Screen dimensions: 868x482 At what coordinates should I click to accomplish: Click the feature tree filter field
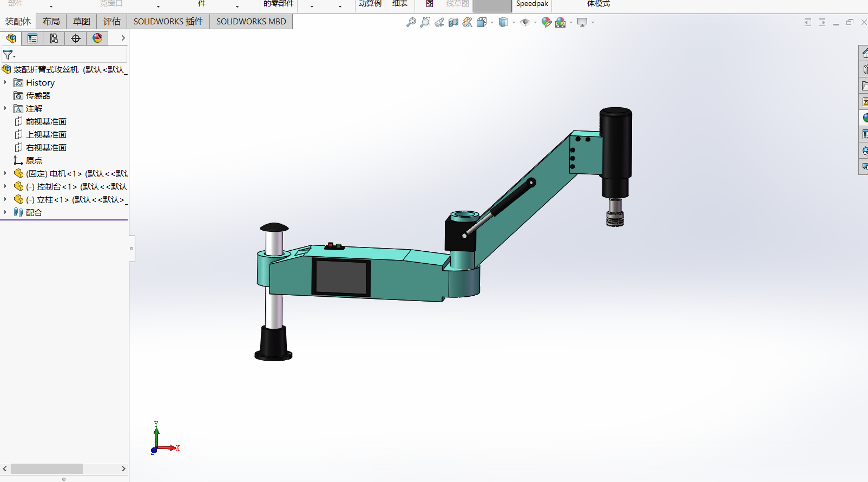(x=70, y=55)
